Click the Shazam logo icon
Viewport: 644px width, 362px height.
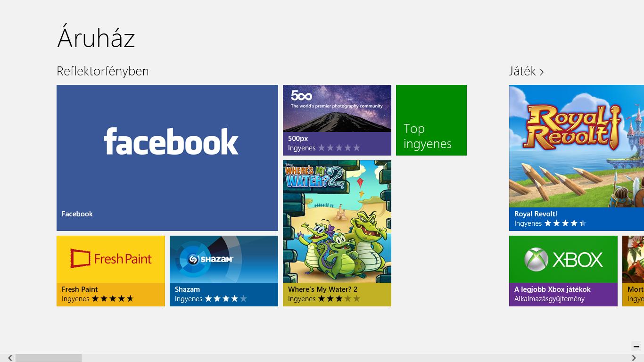[x=193, y=259]
